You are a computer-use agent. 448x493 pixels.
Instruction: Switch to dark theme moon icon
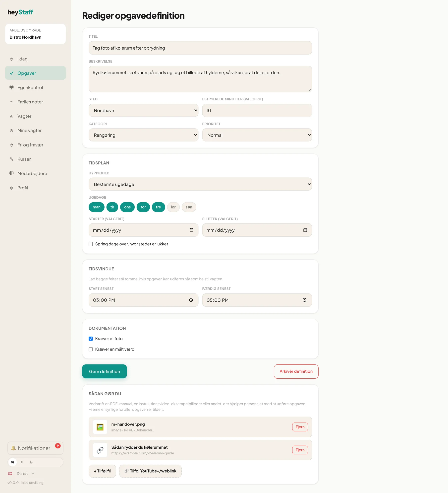point(31,462)
